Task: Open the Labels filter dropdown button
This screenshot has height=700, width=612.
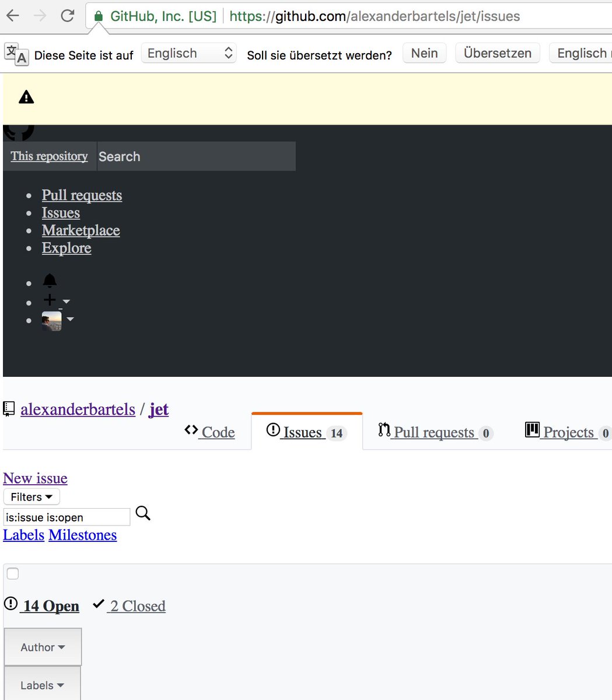Action: click(42, 684)
